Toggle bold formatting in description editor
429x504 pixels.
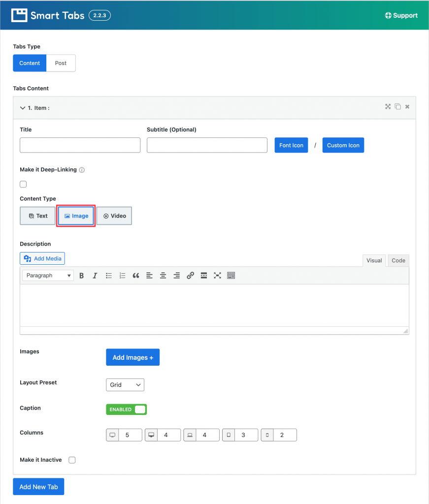(82, 276)
